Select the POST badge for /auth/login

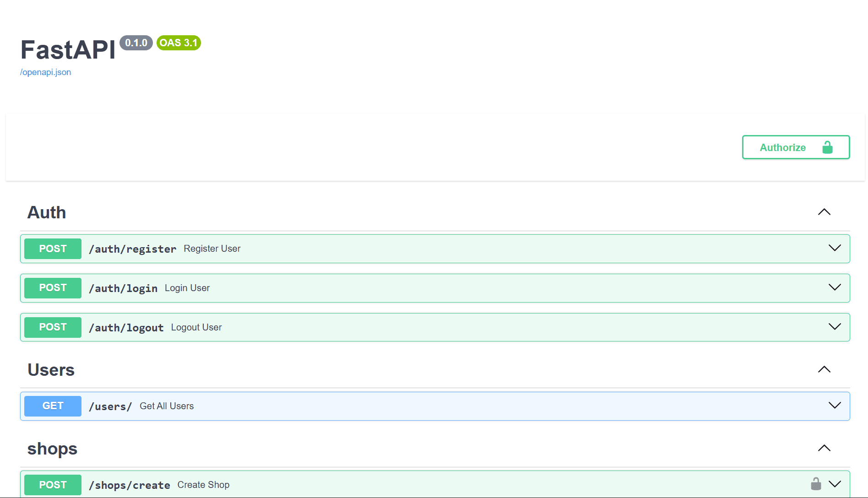(52, 288)
